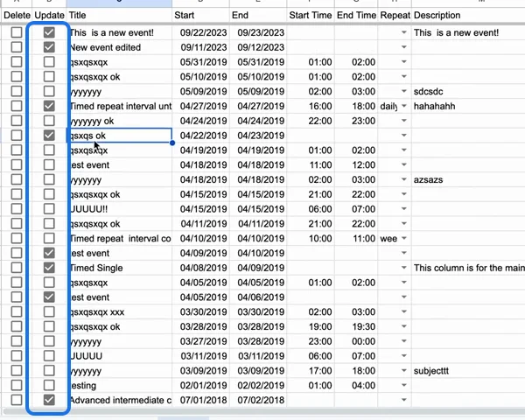Viewport: 525px width, 420px height.
Task: Select title cell 'qsxqsxqx xxx'
Action: coord(120,311)
